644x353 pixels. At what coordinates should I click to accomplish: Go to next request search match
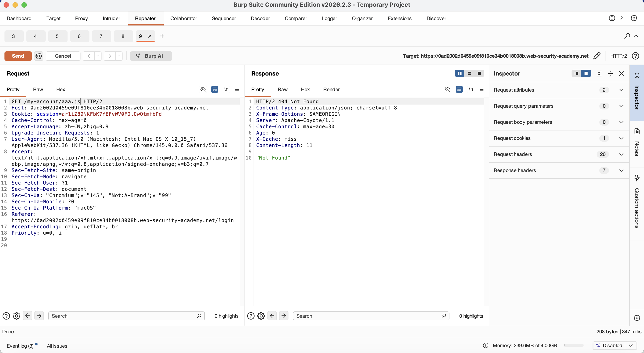pyautogui.click(x=39, y=316)
